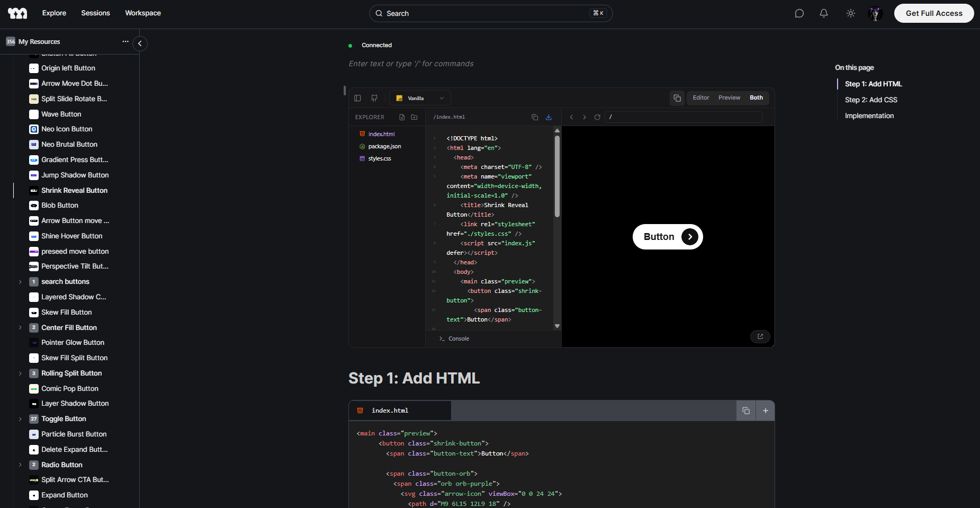Create new file in Explorer
Screen dimensions: 980x508
coord(402,117)
